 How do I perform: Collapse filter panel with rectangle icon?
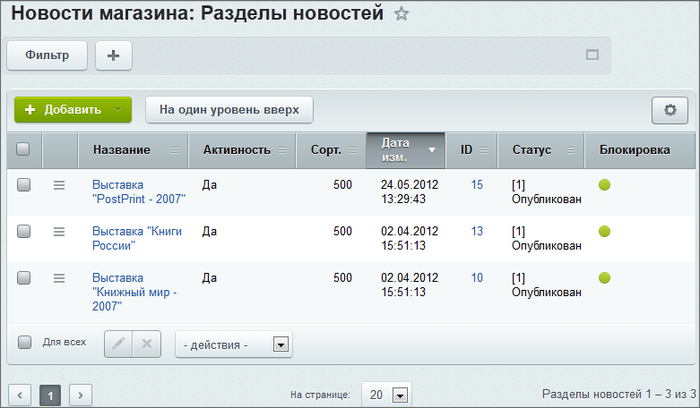(592, 55)
